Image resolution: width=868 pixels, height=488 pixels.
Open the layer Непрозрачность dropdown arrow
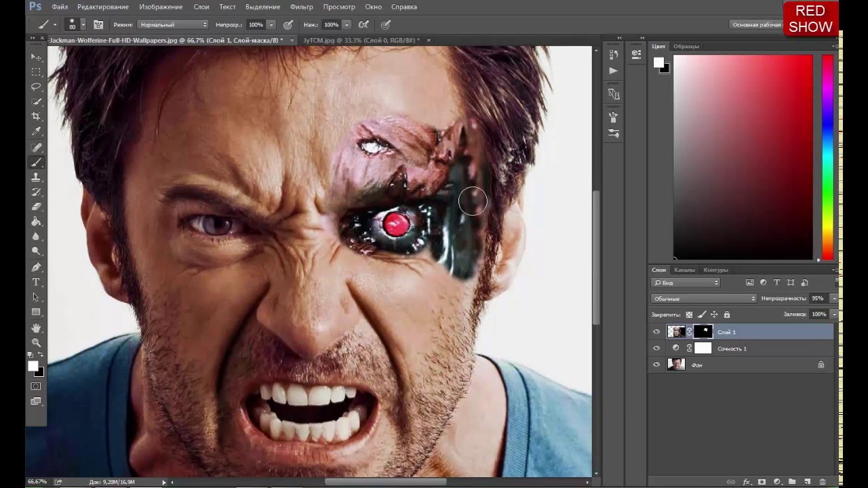pos(834,298)
